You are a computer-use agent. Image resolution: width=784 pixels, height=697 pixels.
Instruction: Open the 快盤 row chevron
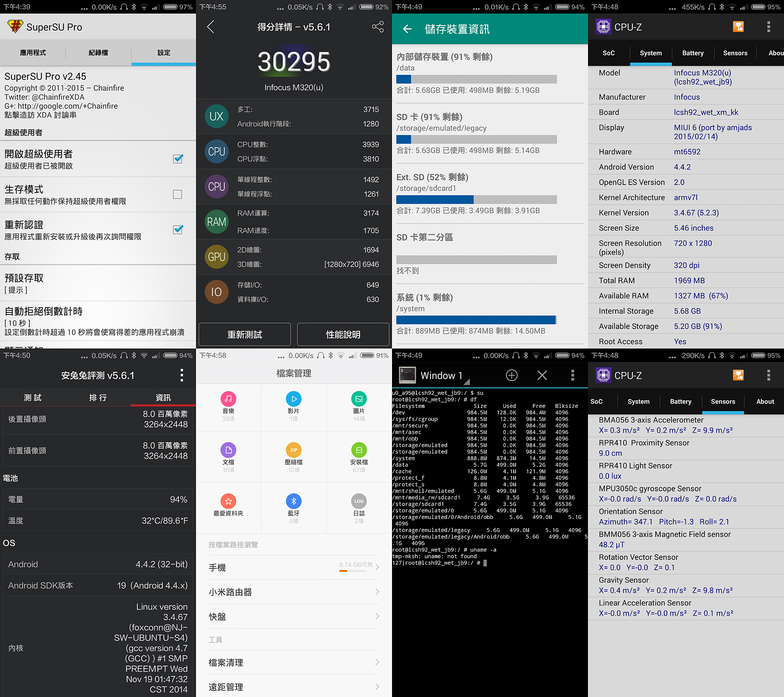click(377, 617)
